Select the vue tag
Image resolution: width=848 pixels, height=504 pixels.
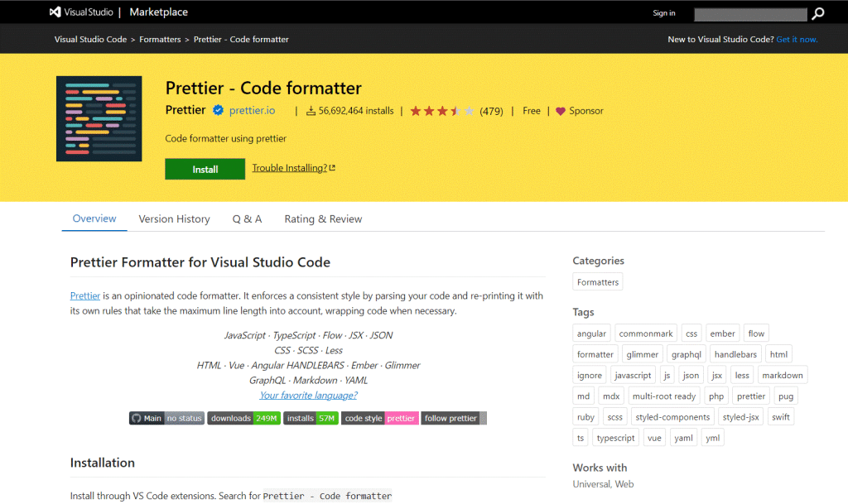(654, 438)
